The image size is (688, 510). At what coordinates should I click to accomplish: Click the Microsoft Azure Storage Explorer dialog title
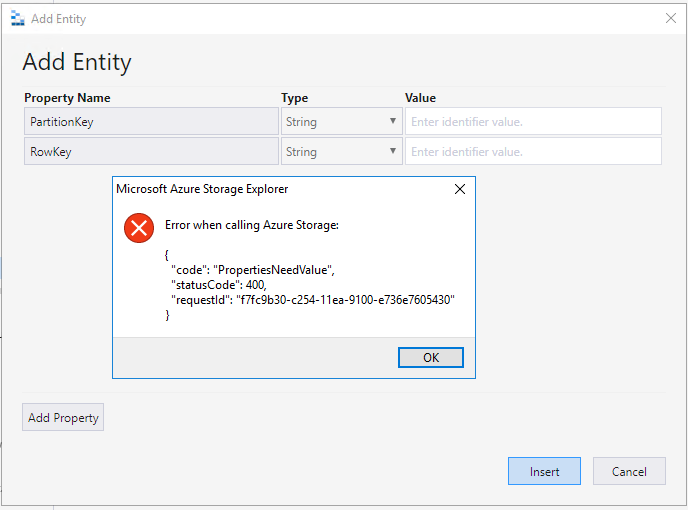pos(202,189)
